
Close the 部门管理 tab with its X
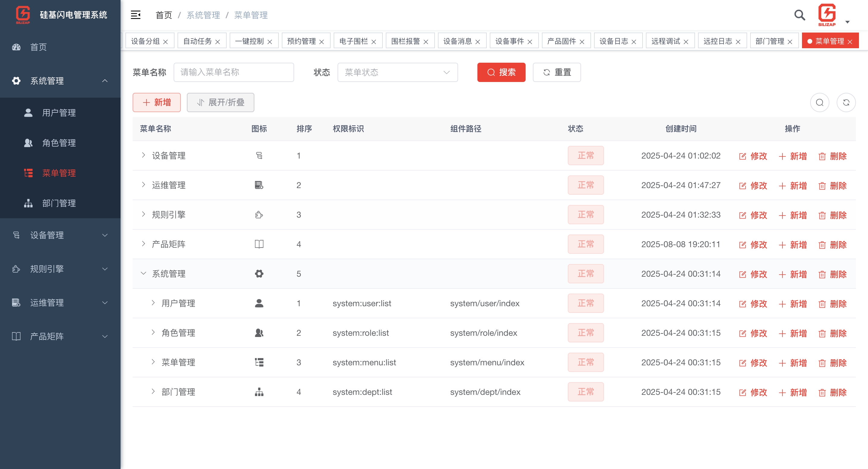point(790,42)
